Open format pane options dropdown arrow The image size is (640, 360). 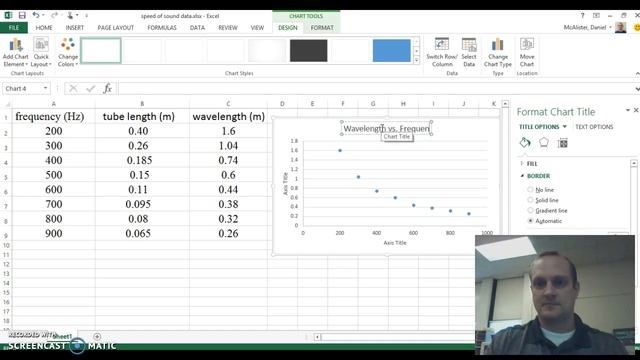click(628, 110)
